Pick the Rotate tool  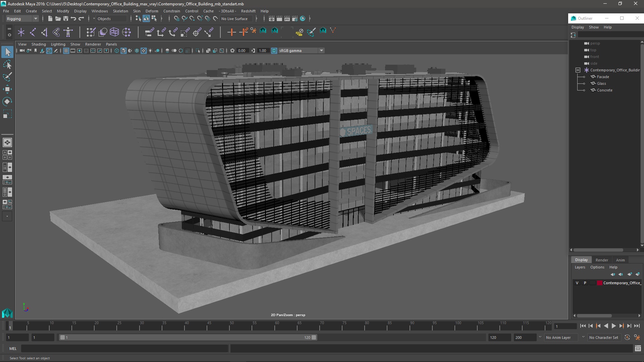tap(7, 102)
